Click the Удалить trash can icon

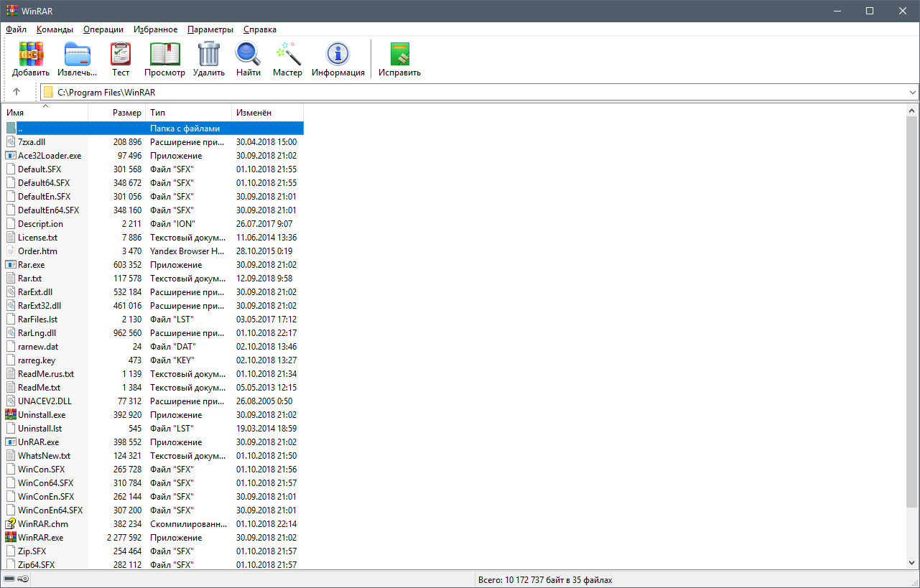[x=209, y=54]
